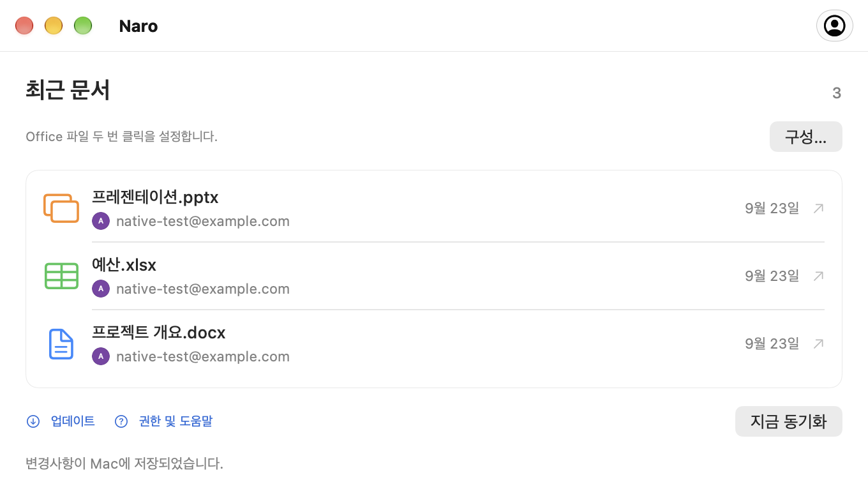Click the purple avatar under 프레젠테이션.pptx
This screenshot has height=498, width=868.
(x=101, y=221)
